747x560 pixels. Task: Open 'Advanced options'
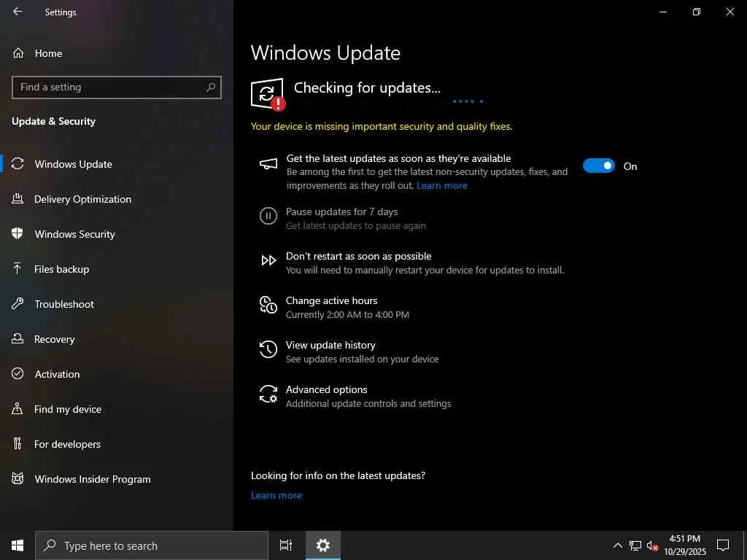click(326, 389)
